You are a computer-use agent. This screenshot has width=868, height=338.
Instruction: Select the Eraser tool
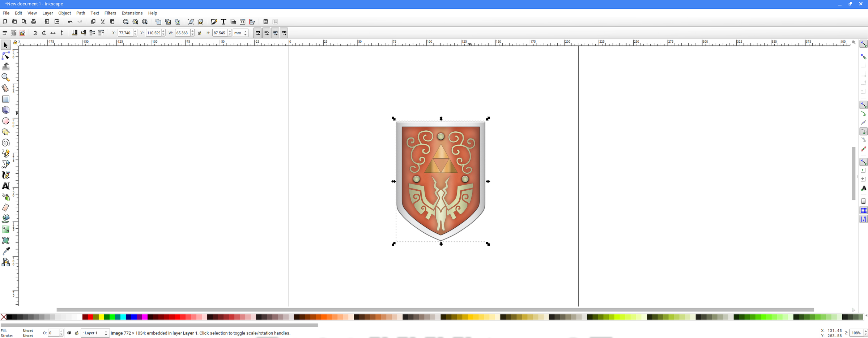coord(6,208)
